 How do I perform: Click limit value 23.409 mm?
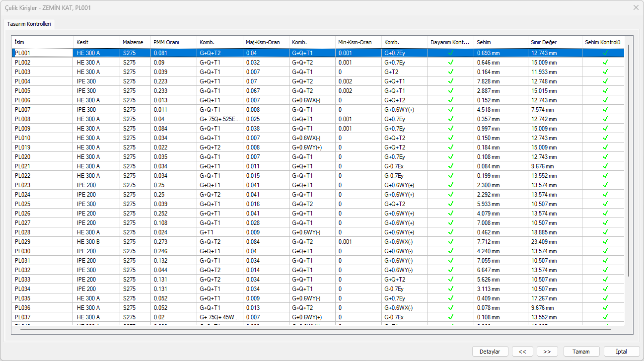[x=555, y=241]
